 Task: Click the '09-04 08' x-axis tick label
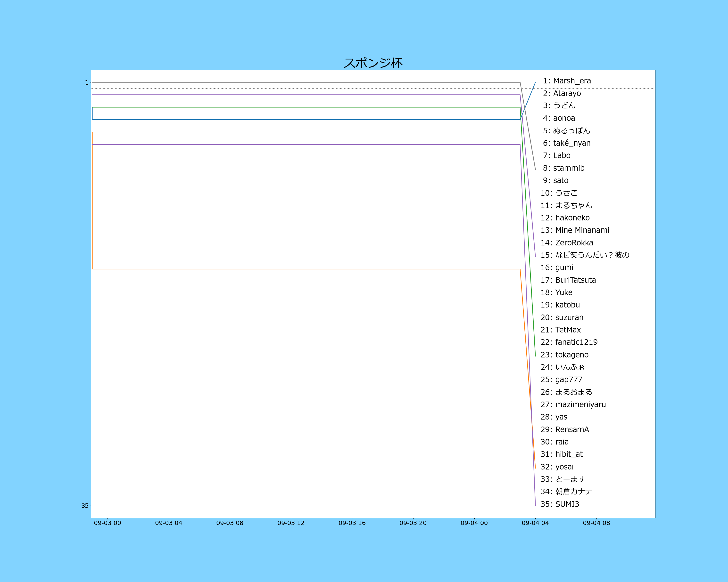pyautogui.click(x=596, y=523)
